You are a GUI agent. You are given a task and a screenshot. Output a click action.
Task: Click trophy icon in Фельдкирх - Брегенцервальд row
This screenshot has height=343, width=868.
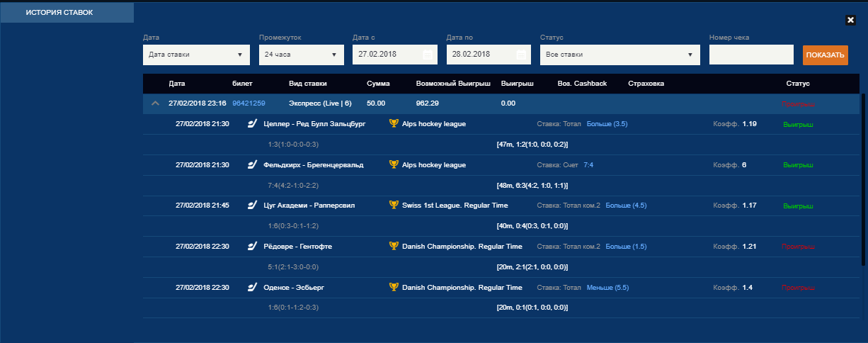click(394, 165)
